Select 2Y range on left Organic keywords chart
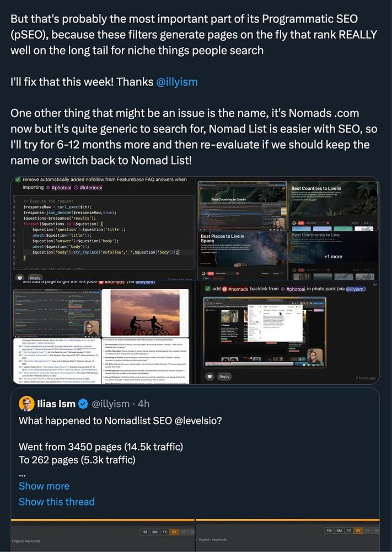 [x=174, y=532]
